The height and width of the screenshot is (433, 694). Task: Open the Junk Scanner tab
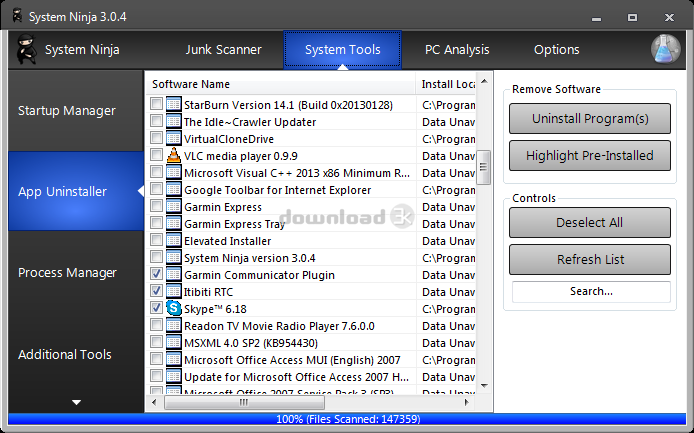click(224, 50)
